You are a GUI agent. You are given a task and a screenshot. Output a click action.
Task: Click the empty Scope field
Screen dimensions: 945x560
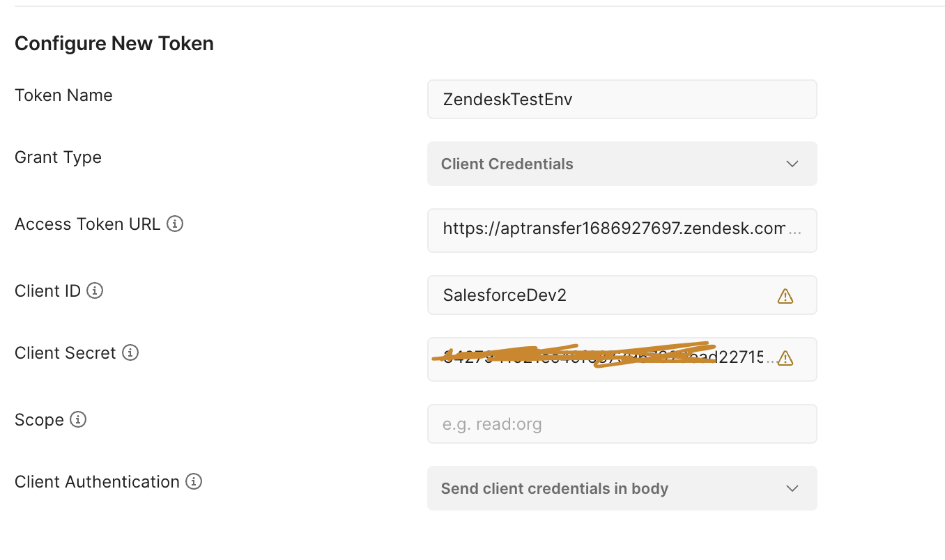pyautogui.click(x=621, y=424)
